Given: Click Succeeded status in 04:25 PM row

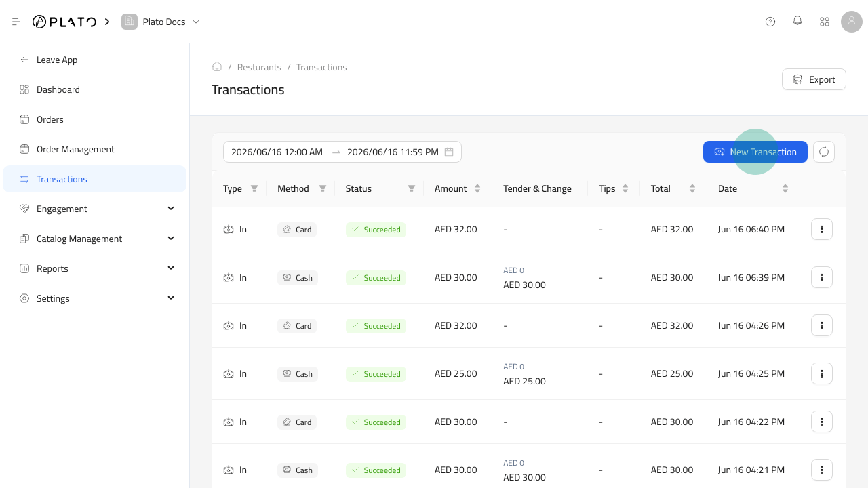Looking at the screenshot, I should pos(376,374).
